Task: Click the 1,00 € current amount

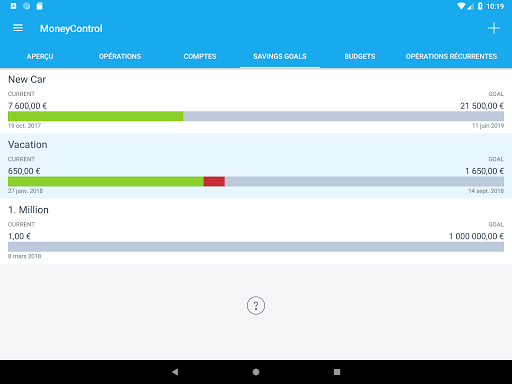Action: [x=19, y=236]
